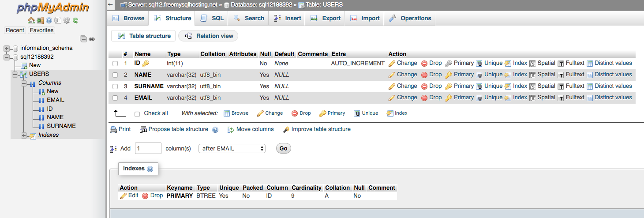Switch to Relation view
Screen dimensions: 644x218
click(208, 36)
